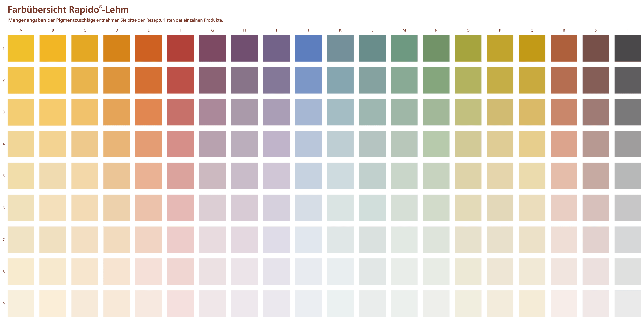The width and height of the screenshot is (644, 322).
Task: Pick the golden swatch at B2
Action: point(53,80)
